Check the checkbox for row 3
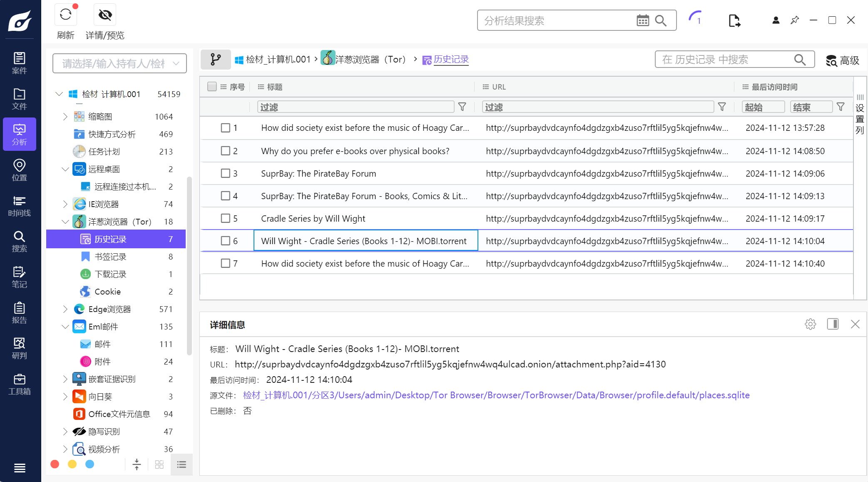 coord(225,173)
